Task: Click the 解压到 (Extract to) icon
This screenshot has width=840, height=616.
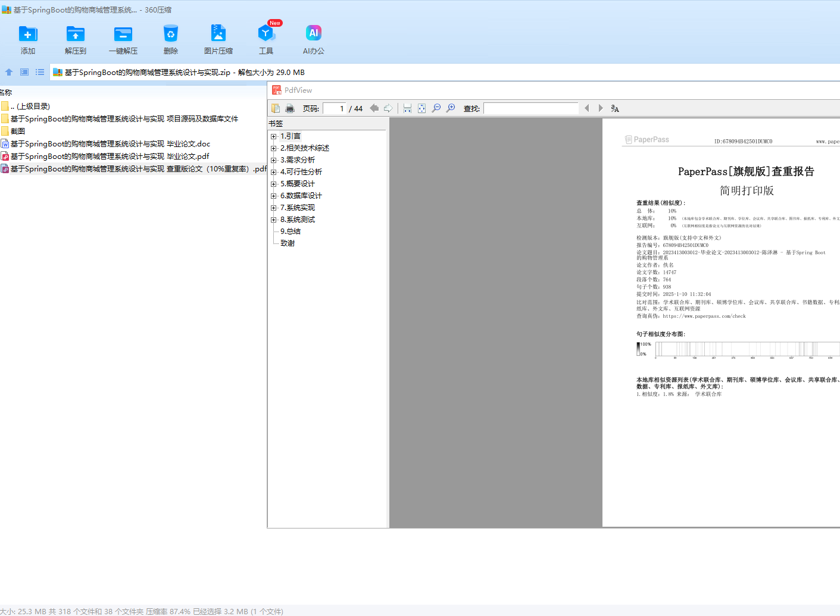Action: point(76,34)
